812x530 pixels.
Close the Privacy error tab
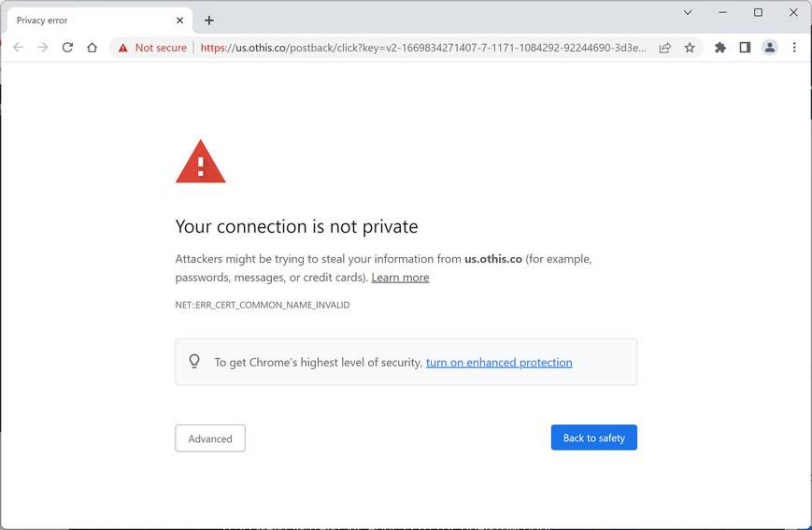coord(179,21)
